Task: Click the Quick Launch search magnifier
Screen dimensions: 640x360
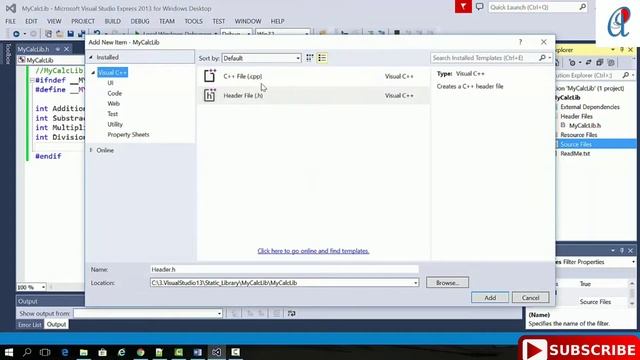Action: (582, 7)
